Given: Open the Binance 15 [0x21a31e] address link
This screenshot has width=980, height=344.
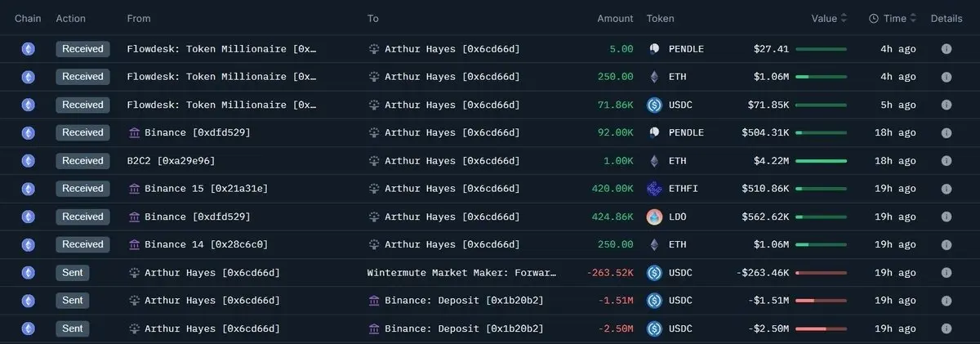Looking at the screenshot, I should [x=206, y=189].
